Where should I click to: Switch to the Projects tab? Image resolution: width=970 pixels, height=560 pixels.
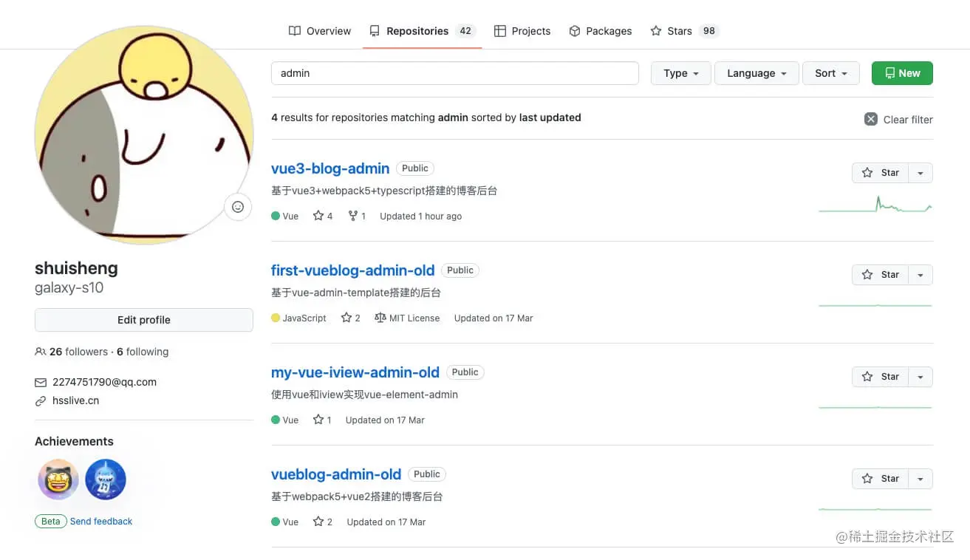522,31
